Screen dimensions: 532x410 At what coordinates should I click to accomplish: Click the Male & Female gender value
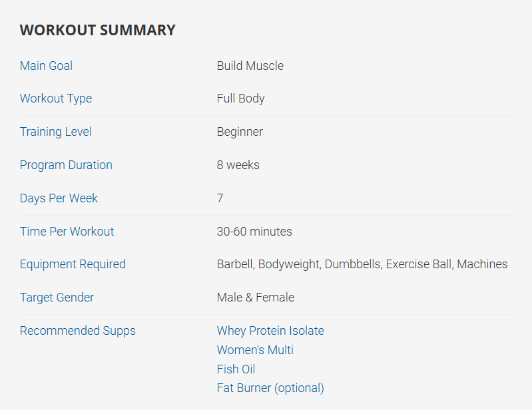pyautogui.click(x=255, y=298)
